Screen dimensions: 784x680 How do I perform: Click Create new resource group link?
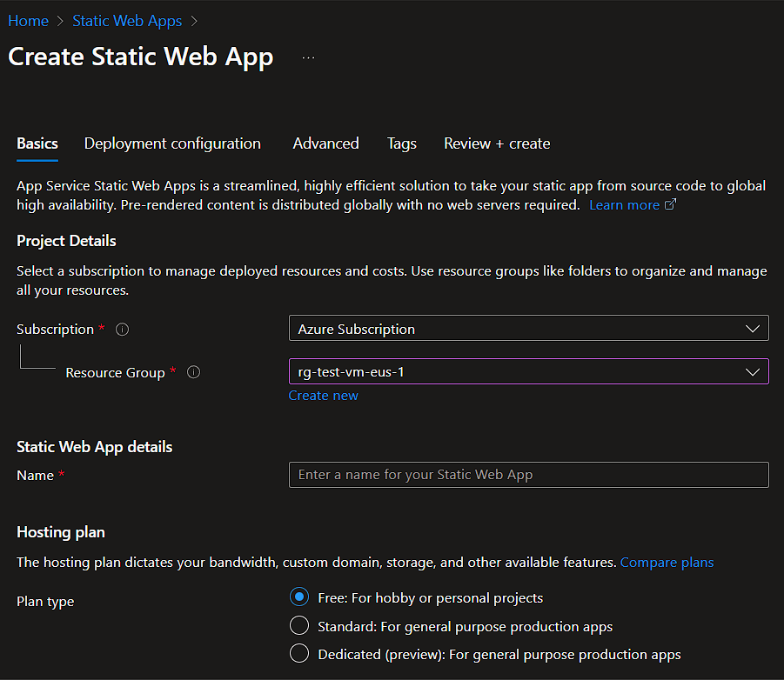click(323, 396)
